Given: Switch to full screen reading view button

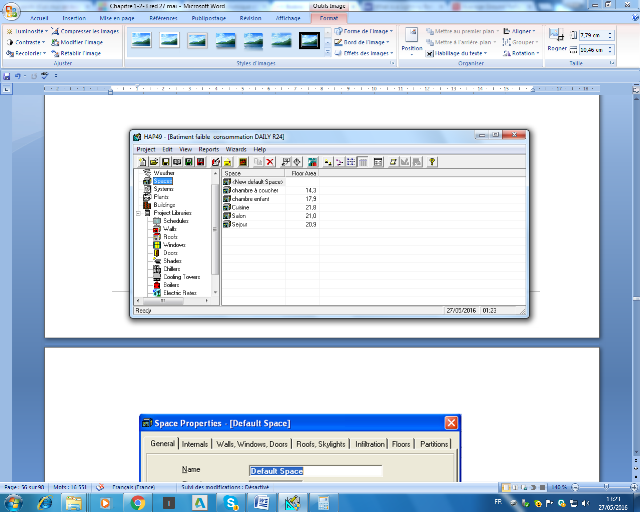Looking at the screenshot, I should [x=515, y=487].
